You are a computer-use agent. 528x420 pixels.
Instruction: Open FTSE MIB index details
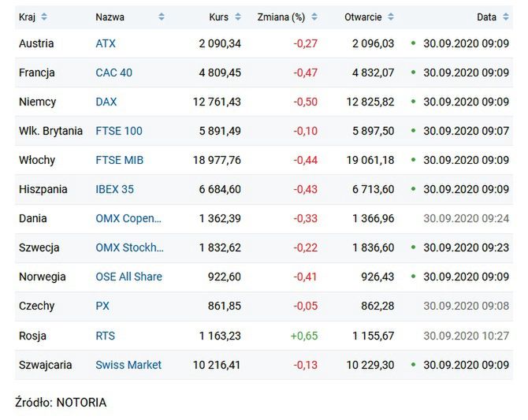point(120,160)
